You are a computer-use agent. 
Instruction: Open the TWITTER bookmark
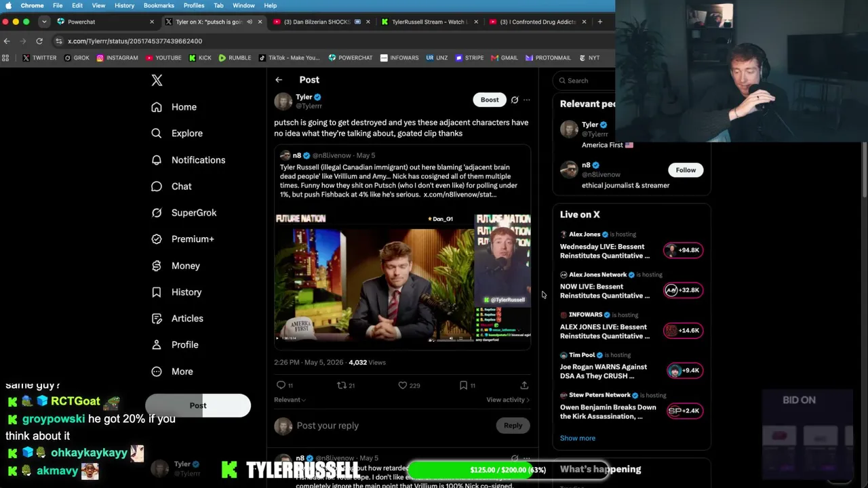pyautogui.click(x=39, y=58)
